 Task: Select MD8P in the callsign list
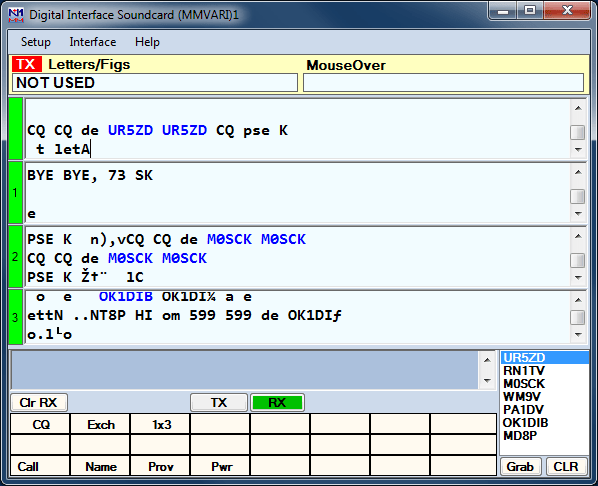545,435
